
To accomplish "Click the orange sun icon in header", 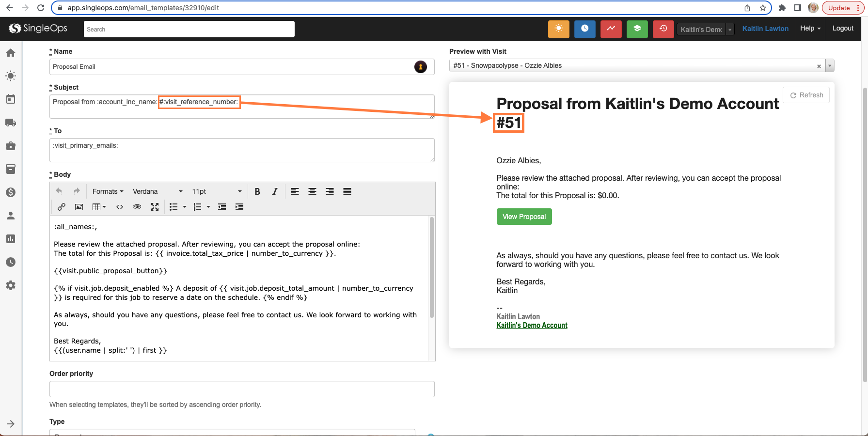I will (x=558, y=29).
